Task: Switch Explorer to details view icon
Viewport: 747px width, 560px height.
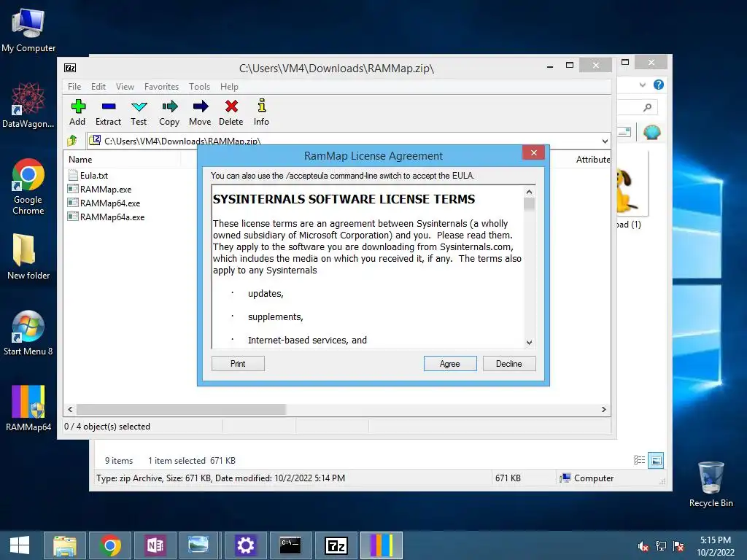Action: point(639,460)
